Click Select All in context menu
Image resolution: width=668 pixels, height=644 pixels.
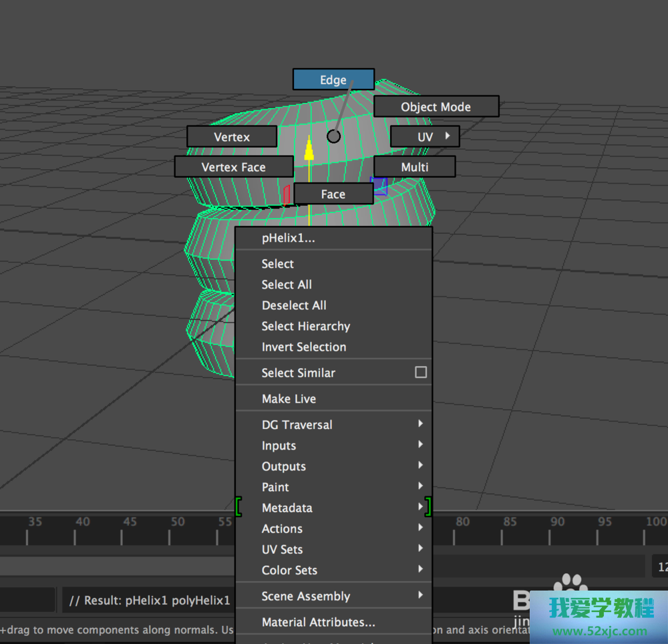[x=287, y=285]
